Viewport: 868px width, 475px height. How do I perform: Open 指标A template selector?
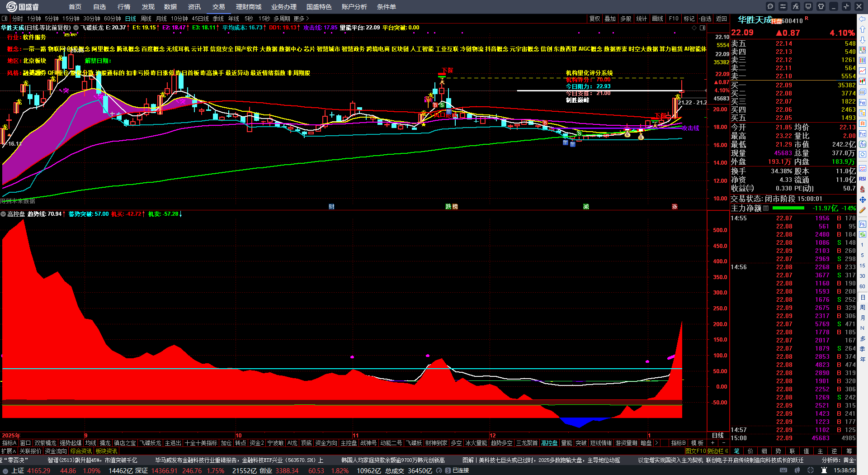[9, 443]
